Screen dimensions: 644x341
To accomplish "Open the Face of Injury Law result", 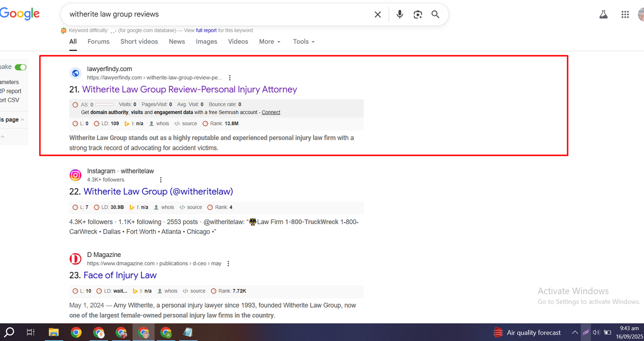I will (120, 275).
